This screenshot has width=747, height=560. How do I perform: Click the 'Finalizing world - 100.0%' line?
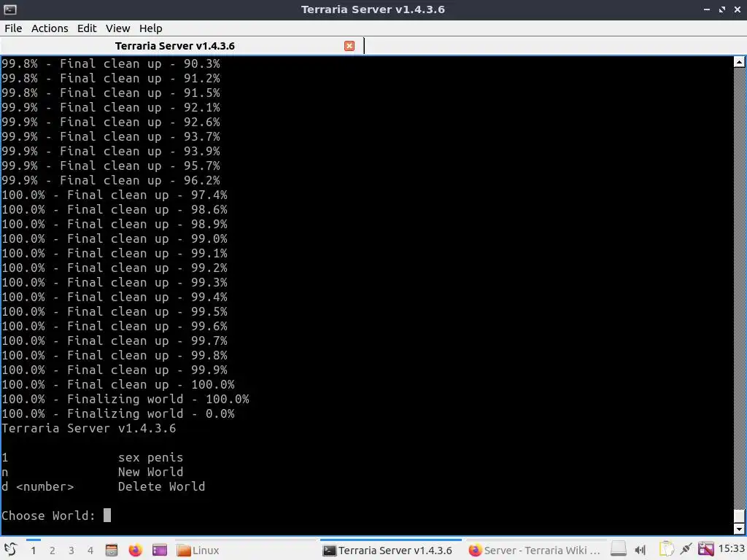tap(125, 399)
